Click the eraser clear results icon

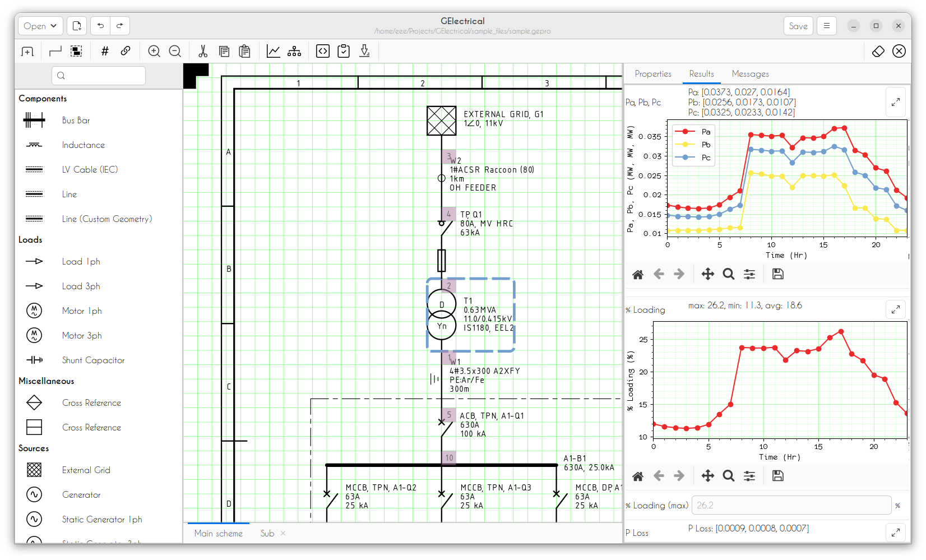click(878, 52)
